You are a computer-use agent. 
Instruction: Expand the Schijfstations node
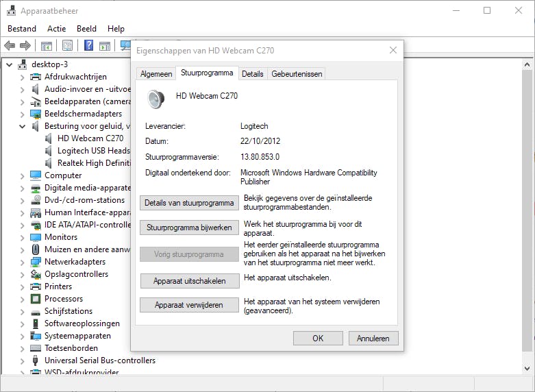click(x=23, y=311)
